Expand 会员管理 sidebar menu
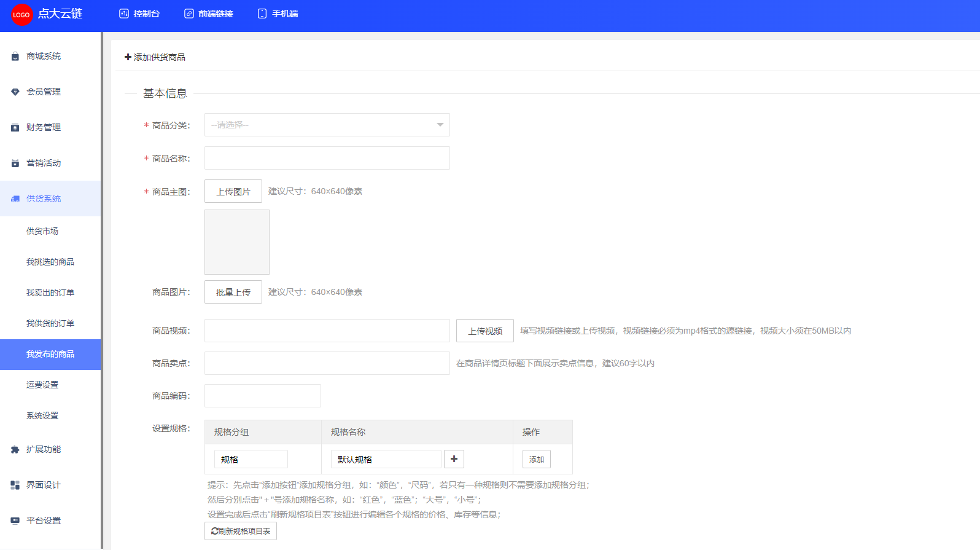This screenshot has height=550, width=980. 50,92
